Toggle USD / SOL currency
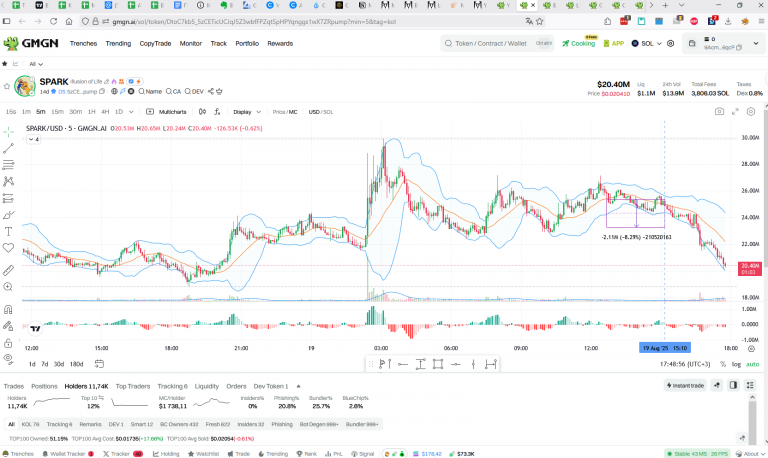Viewport: 768px width, 458px height. (321, 112)
